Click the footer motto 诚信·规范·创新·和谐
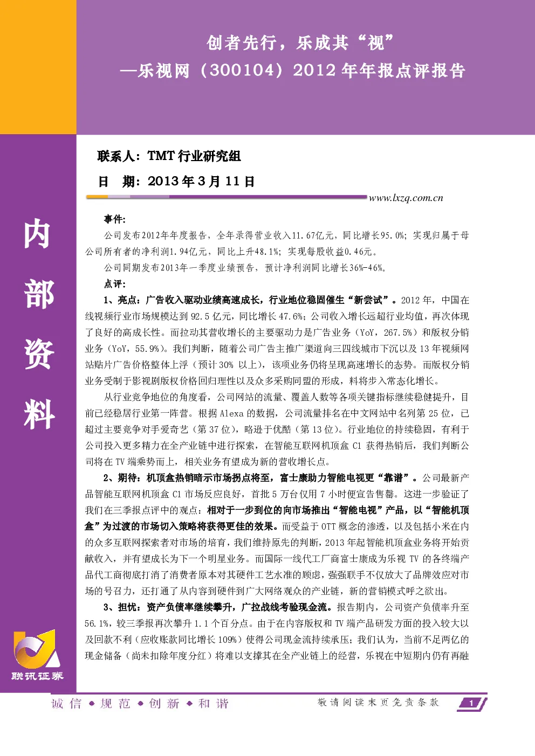The width and height of the screenshot is (535, 756). point(140,704)
